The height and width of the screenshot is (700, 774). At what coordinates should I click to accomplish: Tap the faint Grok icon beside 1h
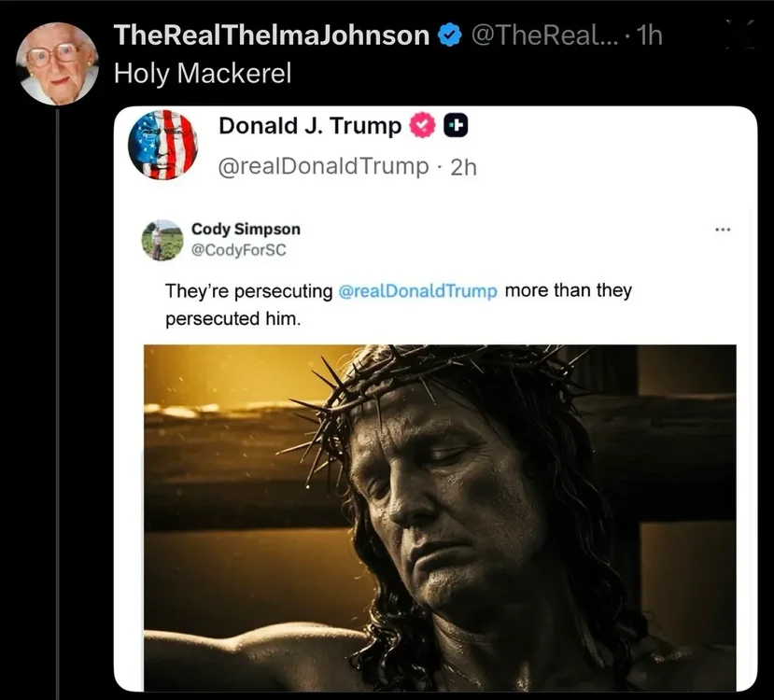pyautogui.click(x=739, y=35)
